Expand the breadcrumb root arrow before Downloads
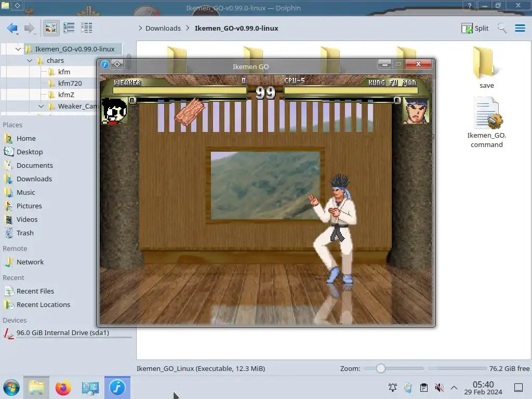This screenshot has width=532, height=399. click(140, 28)
